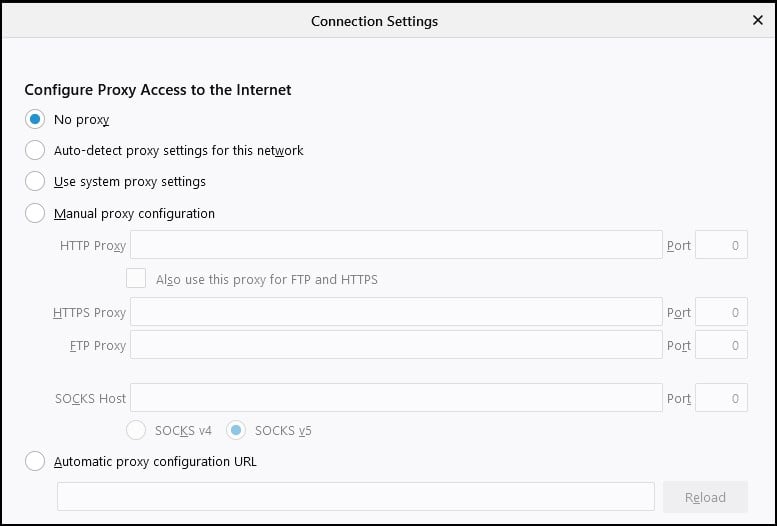Viewport: 777px width, 526px height.
Task: Click the FTP Proxy text field
Action: tap(396, 345)
